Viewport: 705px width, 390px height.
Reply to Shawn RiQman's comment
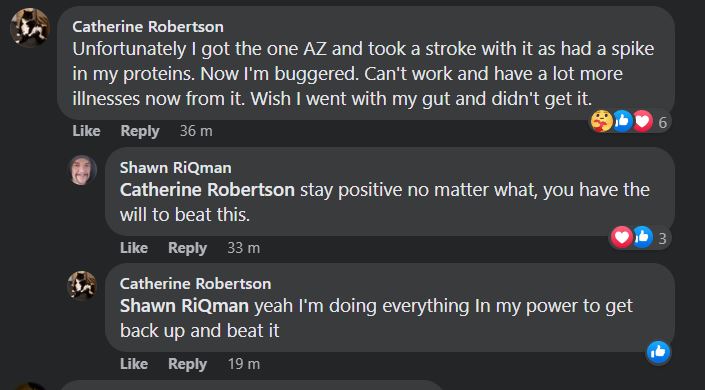click(x=187, y=248)
